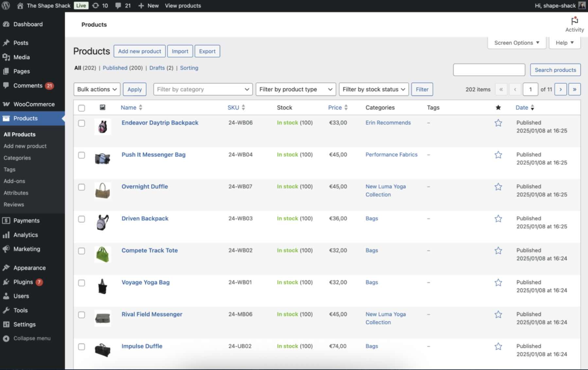Tick the select-all products checkbox
The width and height of the screenshot is (588, 370).
pyautogui.click(x=81, y=108)
